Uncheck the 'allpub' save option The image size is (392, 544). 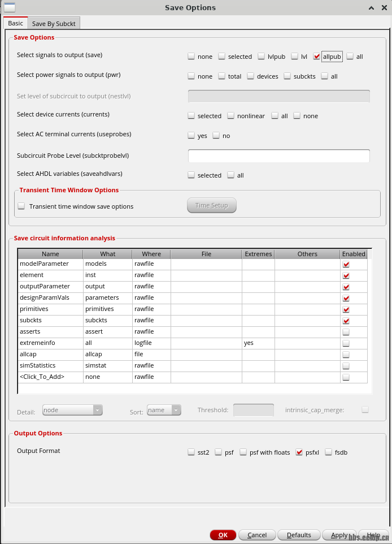[x=316, y=56]
